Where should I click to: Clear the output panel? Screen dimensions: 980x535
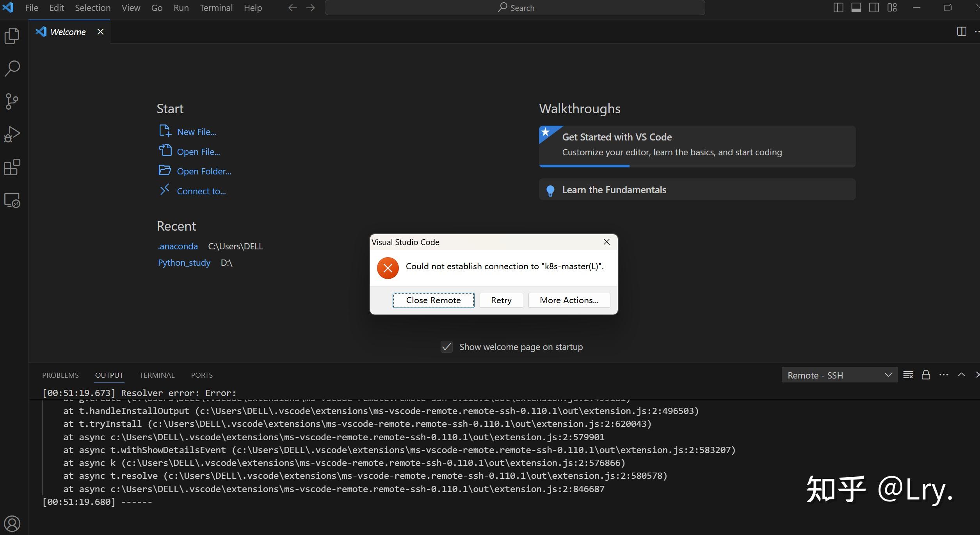pos(908,375)
